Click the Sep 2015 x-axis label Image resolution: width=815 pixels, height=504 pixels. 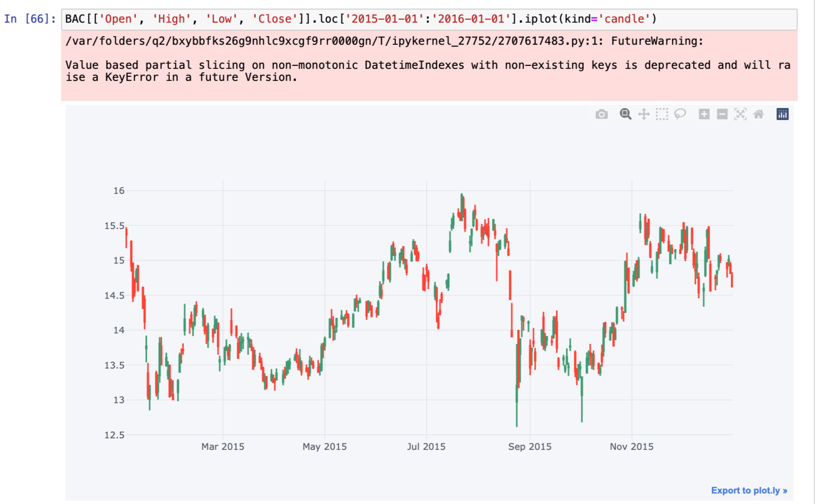coord(530,447)
